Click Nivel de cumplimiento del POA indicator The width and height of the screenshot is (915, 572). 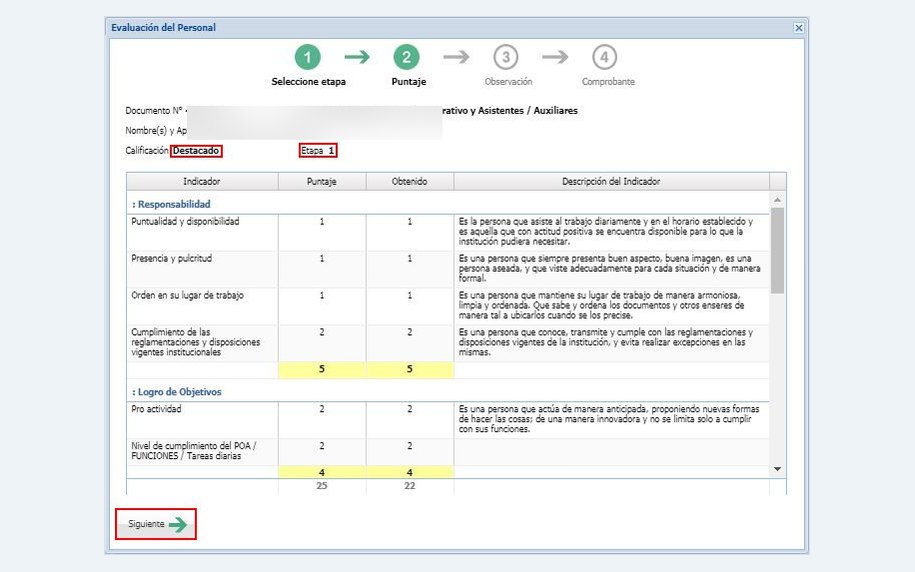(194, 451)
